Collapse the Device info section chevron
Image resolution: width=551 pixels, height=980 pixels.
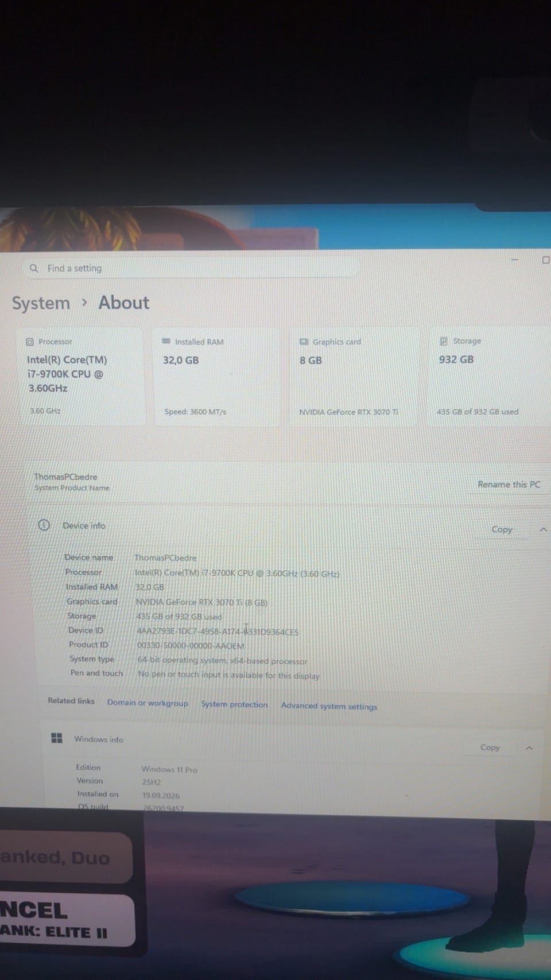[x=543, y=529]
